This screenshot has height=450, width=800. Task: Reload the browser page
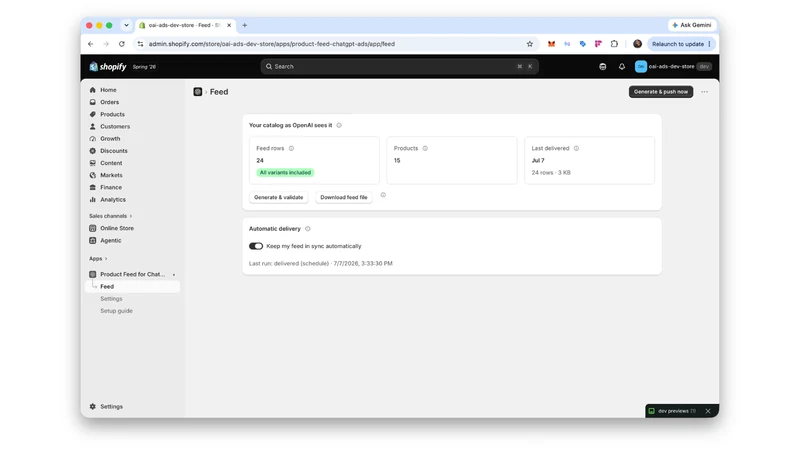click(x=121, y=44)
